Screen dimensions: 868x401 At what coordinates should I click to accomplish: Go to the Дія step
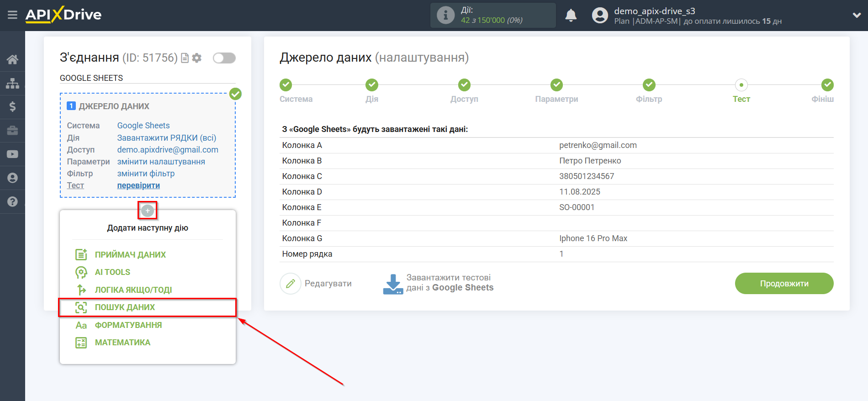372,84
